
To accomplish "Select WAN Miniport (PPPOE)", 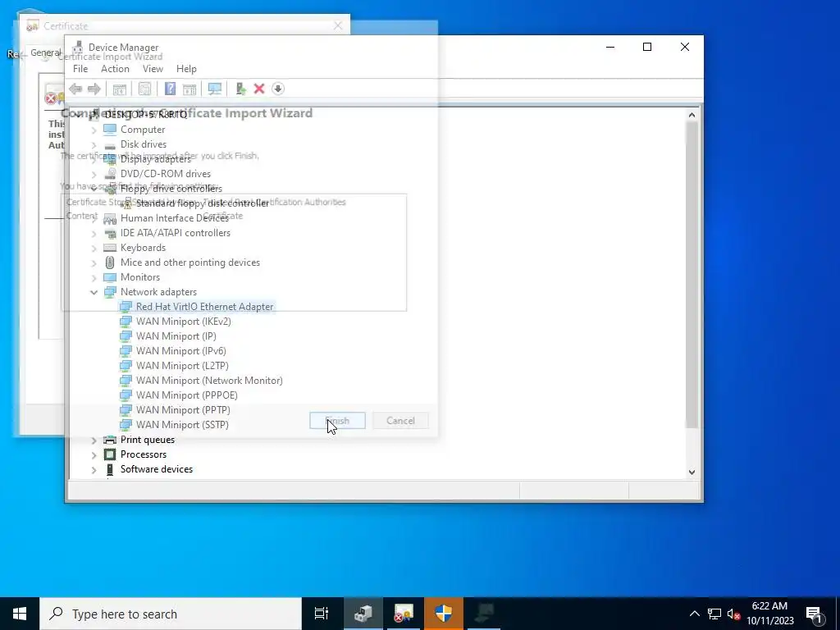I will coord(187,395).
